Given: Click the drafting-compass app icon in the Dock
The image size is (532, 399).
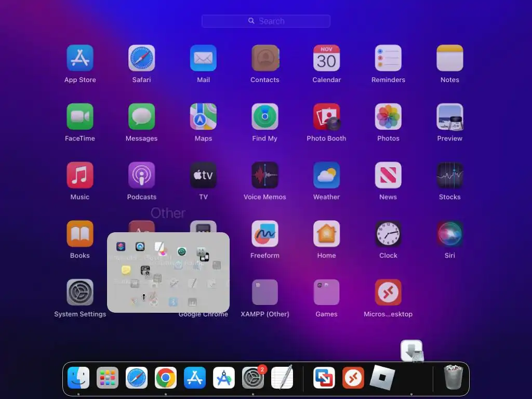Looking at the screenshot, I should (224, 378).
